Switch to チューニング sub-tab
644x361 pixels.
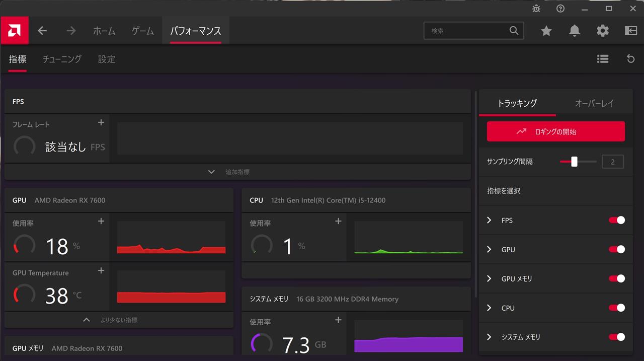pos(62,59)
